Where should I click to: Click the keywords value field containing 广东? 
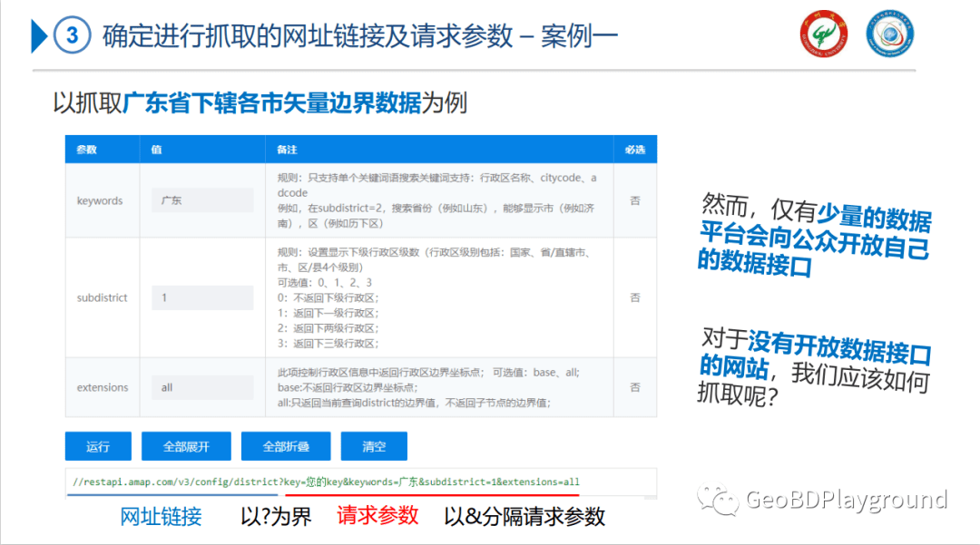pos(201,200)
